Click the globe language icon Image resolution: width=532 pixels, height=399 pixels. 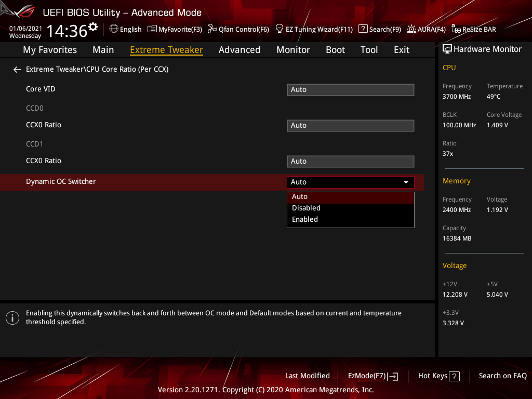pyautogui.click(x=114, y=29)
